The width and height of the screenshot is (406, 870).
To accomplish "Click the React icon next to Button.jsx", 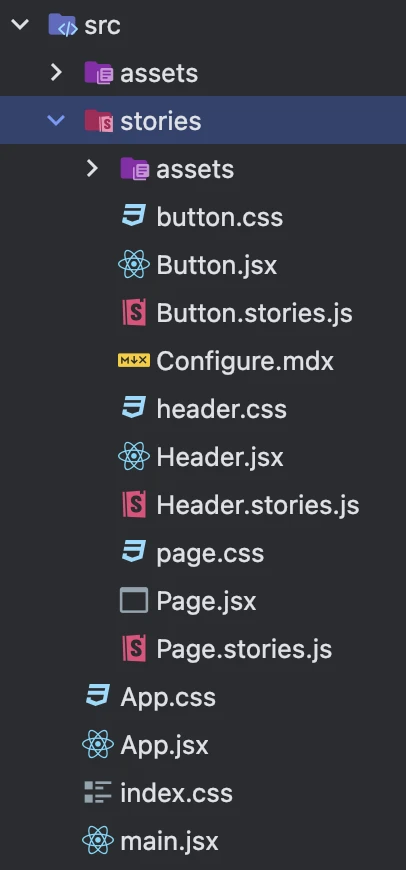I will coord(134,265).
